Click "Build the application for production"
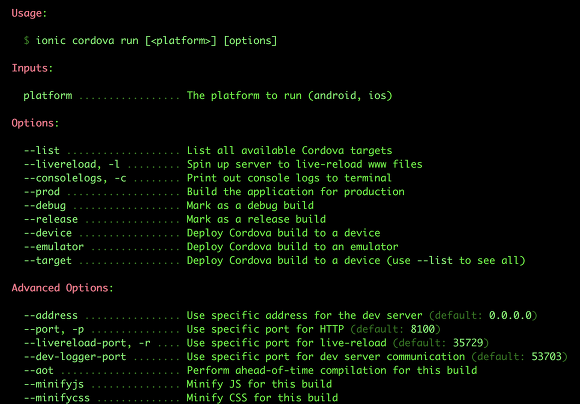Screen dimensions: 580x404 click(x=296, y=192)
